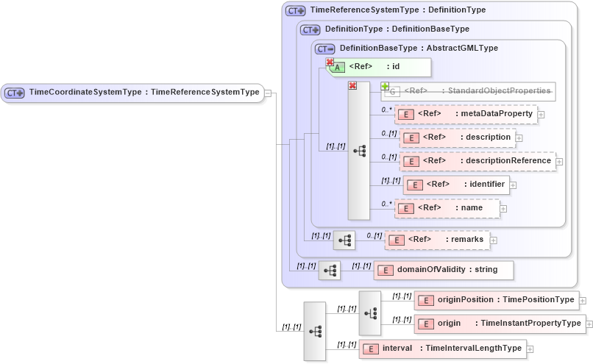Click the E icon of description element
Screen dimensions: 593x364
pyautogui.click(x=411, y=138)
